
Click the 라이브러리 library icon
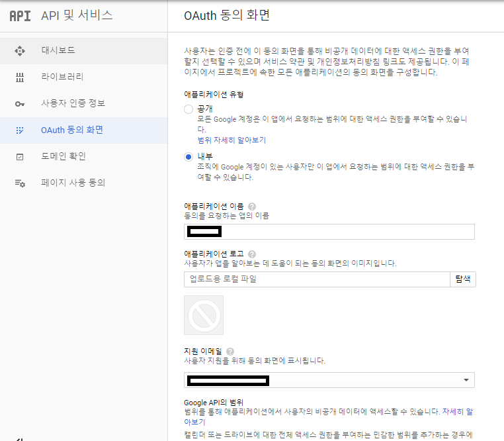(20, 77)
